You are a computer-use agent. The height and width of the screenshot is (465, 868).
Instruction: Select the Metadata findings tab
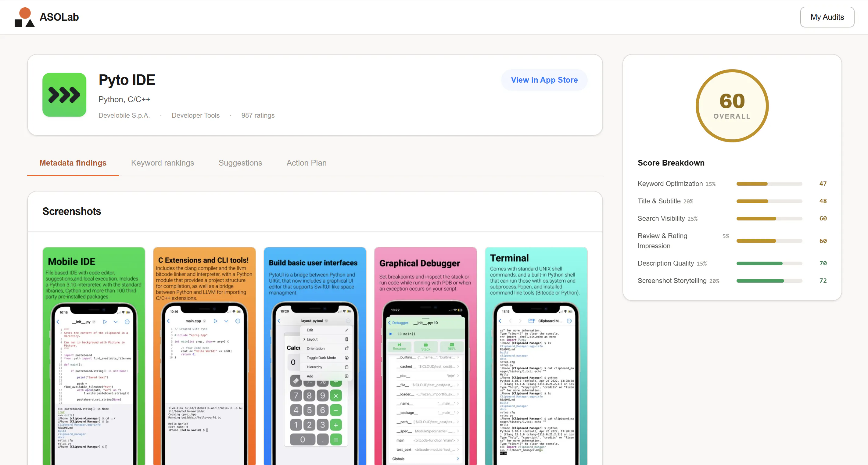73,163
